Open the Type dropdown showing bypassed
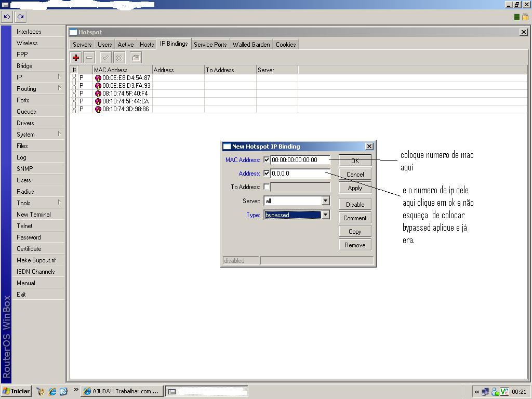Viewport: 532px width, 399px height. pos(325,215)
